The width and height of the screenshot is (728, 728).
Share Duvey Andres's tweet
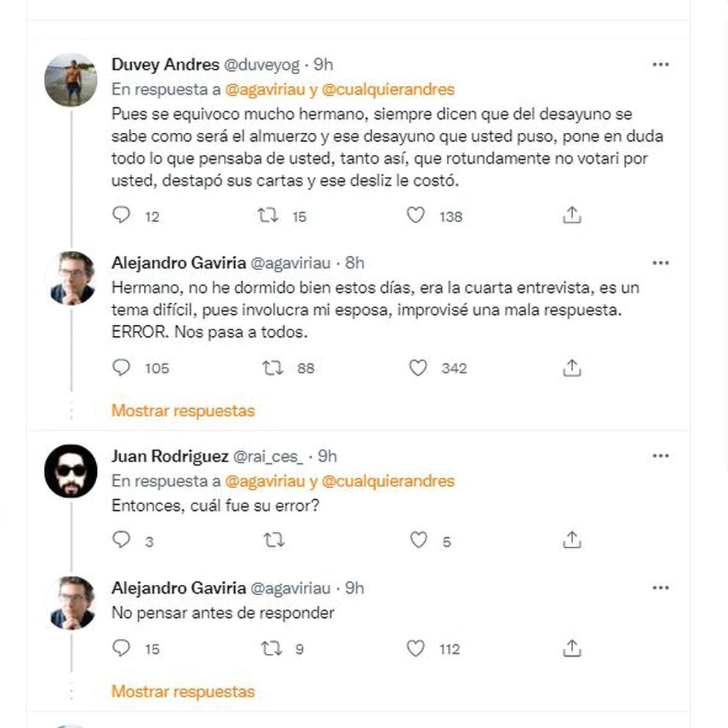pyautogui.click(x=572, y=215)
